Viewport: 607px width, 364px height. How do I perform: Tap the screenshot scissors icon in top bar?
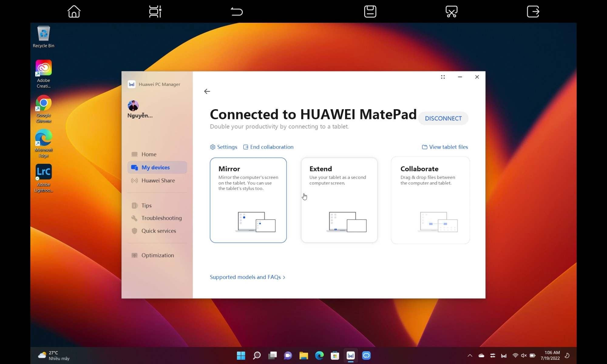[452, 12]
